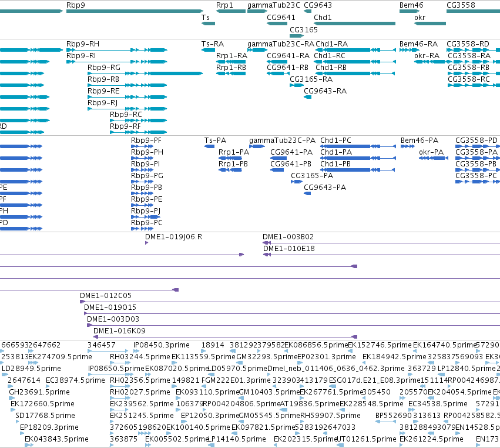Click the Bem46 gene label in top track
Image resolution: width=500 pixels, height=448 pixels.
tap(411, 5)
